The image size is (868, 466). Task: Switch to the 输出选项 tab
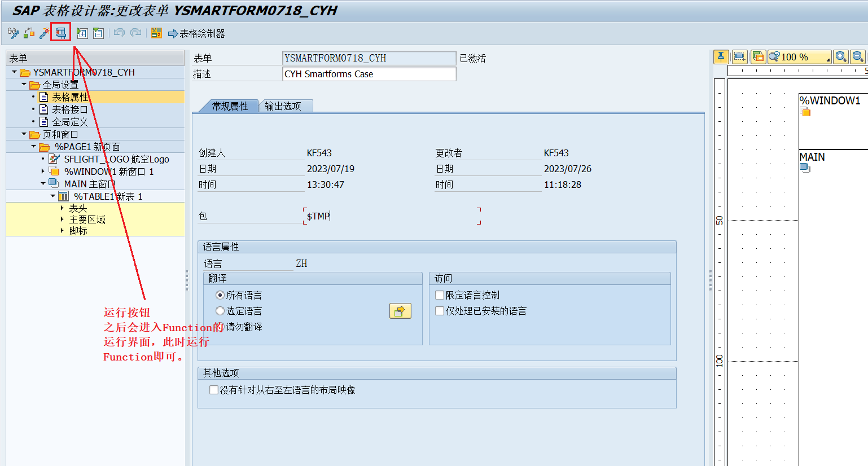point(284,106)
